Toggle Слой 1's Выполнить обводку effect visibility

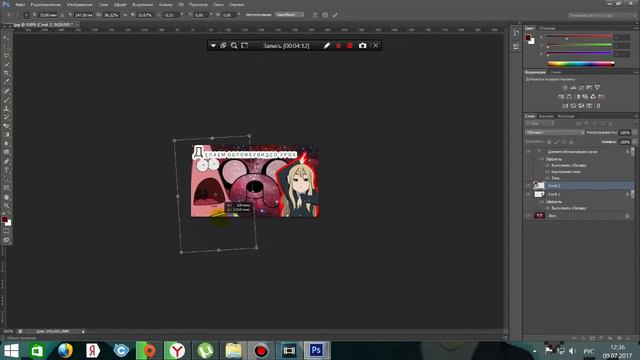tap(547, 208)
